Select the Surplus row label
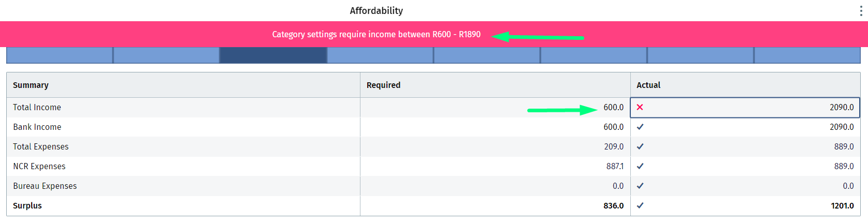Viewport: 868px width, 223px height. (27, 205)
